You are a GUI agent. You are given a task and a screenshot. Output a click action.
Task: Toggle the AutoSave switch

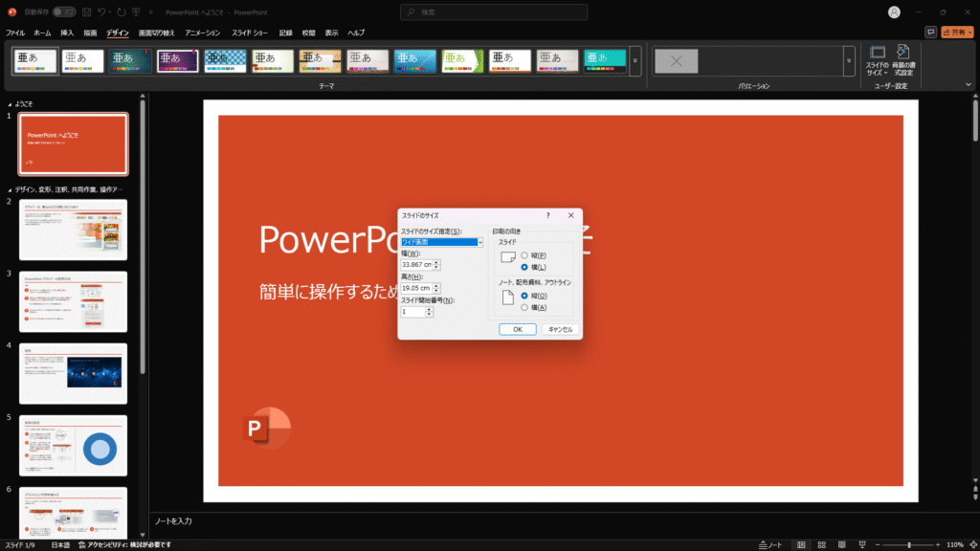tap(64, 12)
